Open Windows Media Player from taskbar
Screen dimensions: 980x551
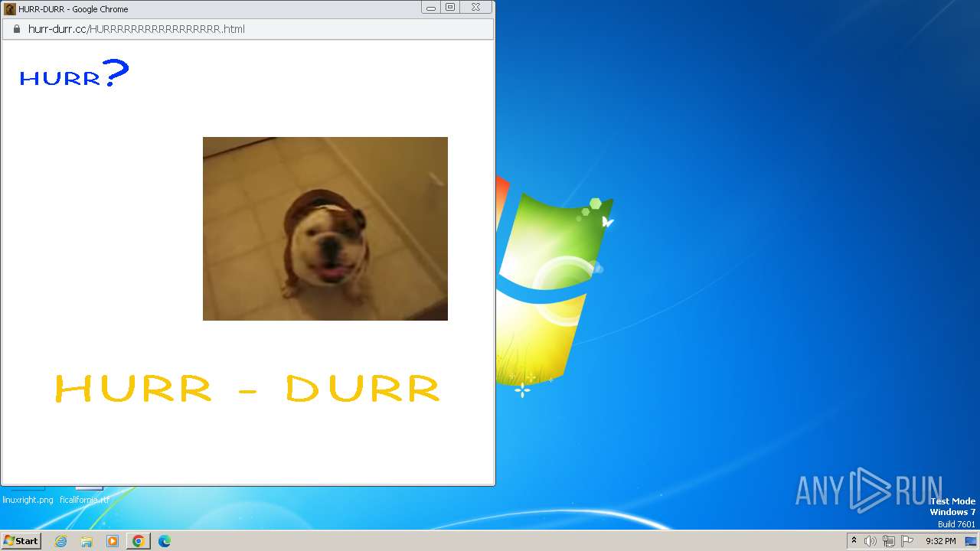113,541
